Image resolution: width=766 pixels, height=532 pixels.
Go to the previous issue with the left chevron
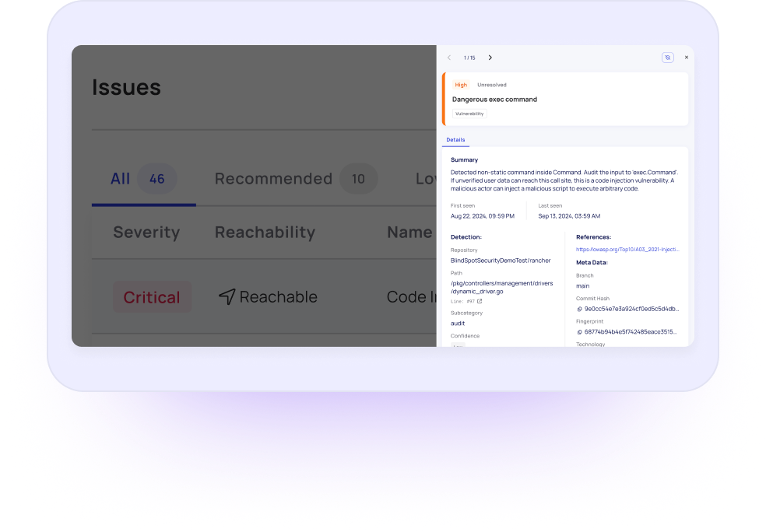(449, 58)
